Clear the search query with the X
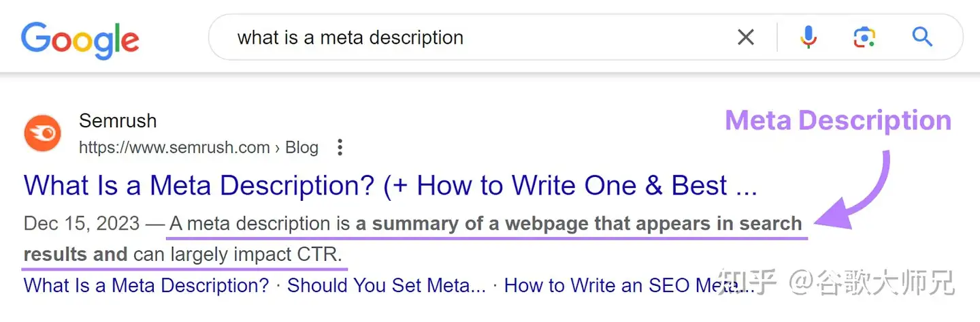Viewport: 980px width, 322px height. [746, 37]
